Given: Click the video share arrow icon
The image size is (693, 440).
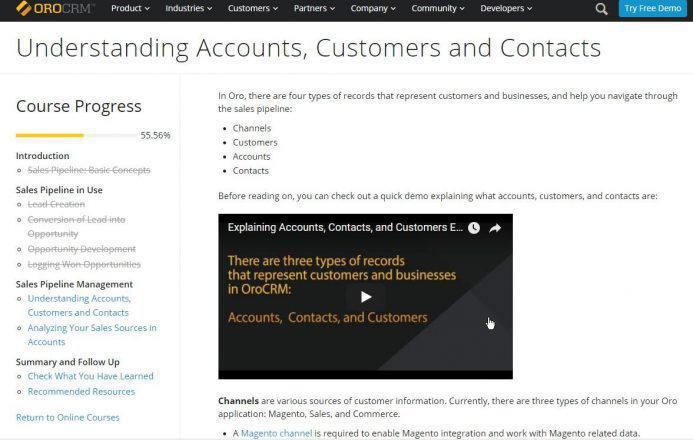Looking at the screenshot, I should [x=495, y=228].
